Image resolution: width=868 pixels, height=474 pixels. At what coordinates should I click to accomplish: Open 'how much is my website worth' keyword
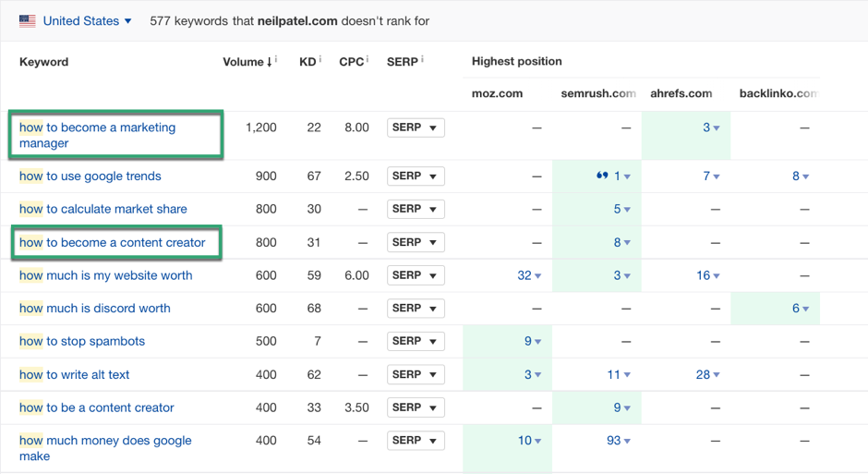point(106,275)
